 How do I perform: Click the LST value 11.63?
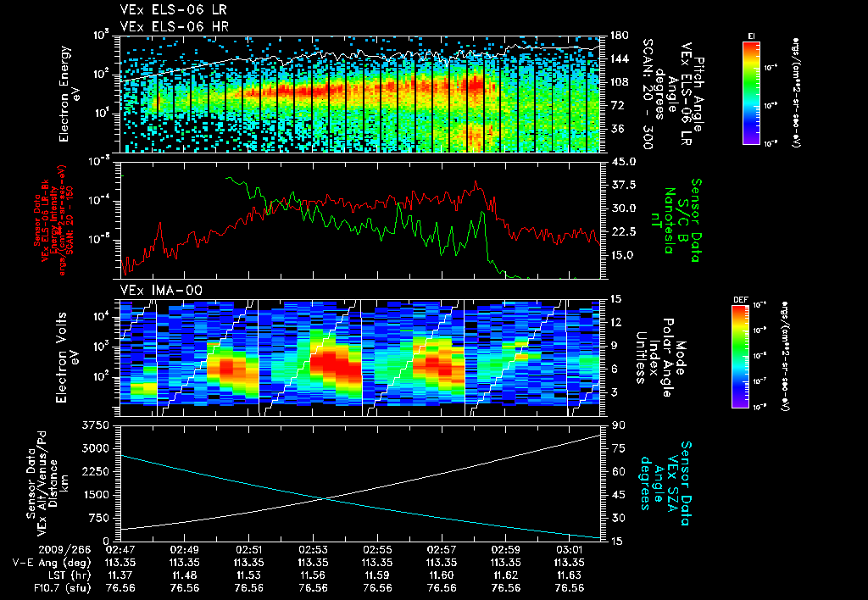(x=570, y=575)
